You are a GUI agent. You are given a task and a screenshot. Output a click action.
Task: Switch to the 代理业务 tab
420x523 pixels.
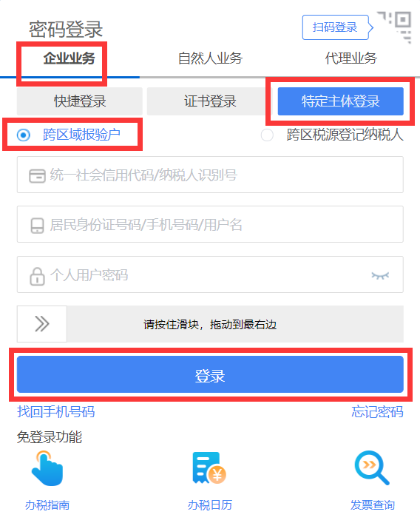(x=350, y=58)
